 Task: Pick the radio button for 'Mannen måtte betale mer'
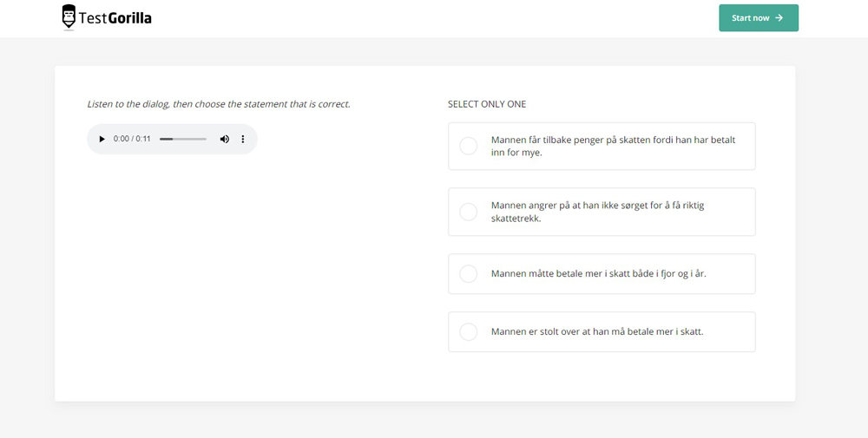pos(468,274)
